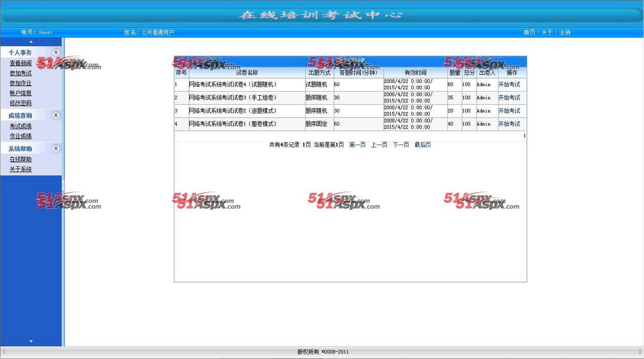
Task: Click 版权所有 ©2008-2011 footer text
Action: [x=323, y=352]
